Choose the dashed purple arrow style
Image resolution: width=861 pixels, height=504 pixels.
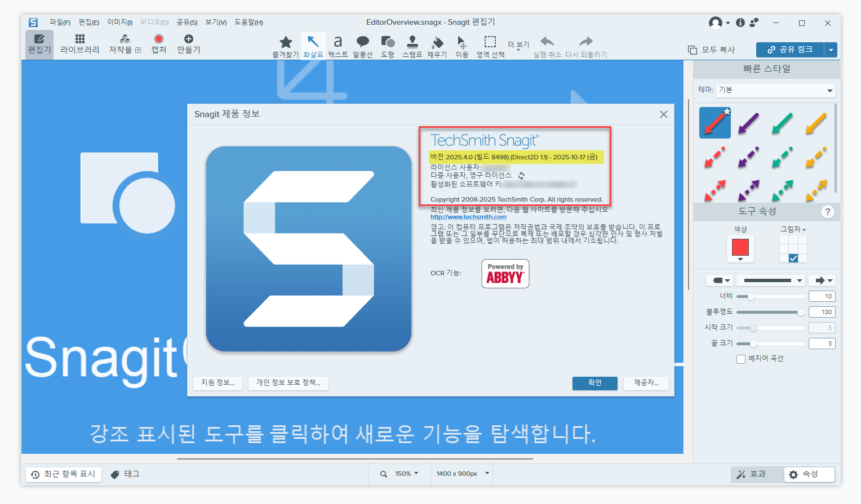pyautogui.click(x=748, y=157)
